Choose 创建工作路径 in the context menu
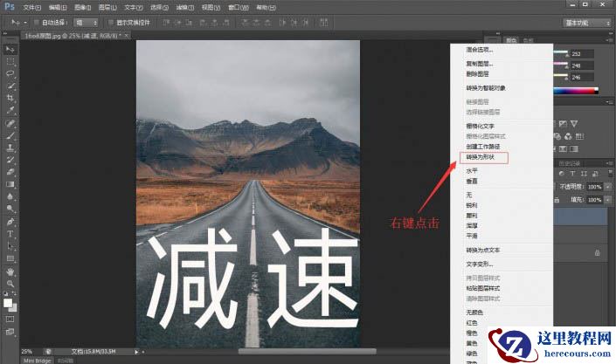The height and width of the screenshot is (364, 616). tap(483, 147)
